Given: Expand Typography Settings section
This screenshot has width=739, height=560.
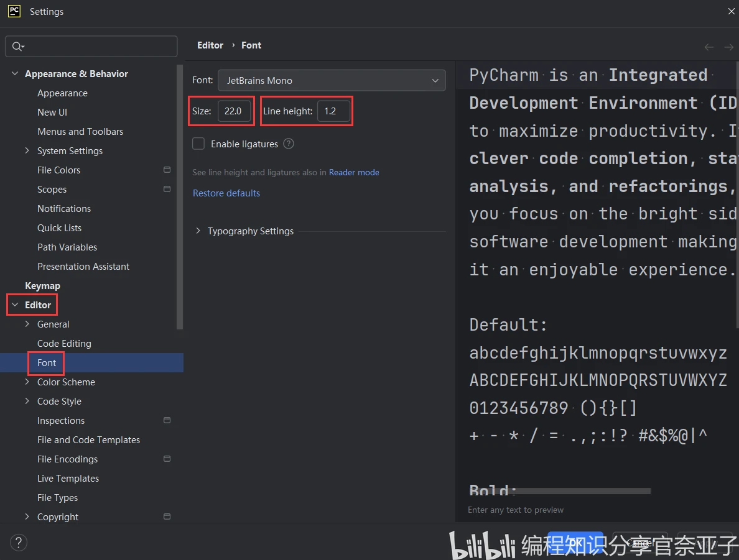Looking at the screenshot, I should 198,231.
